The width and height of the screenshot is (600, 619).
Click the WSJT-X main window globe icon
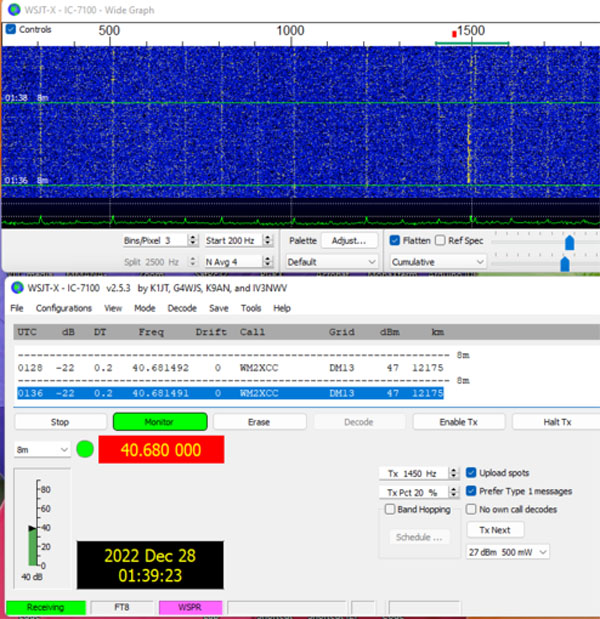pos(17,288)
